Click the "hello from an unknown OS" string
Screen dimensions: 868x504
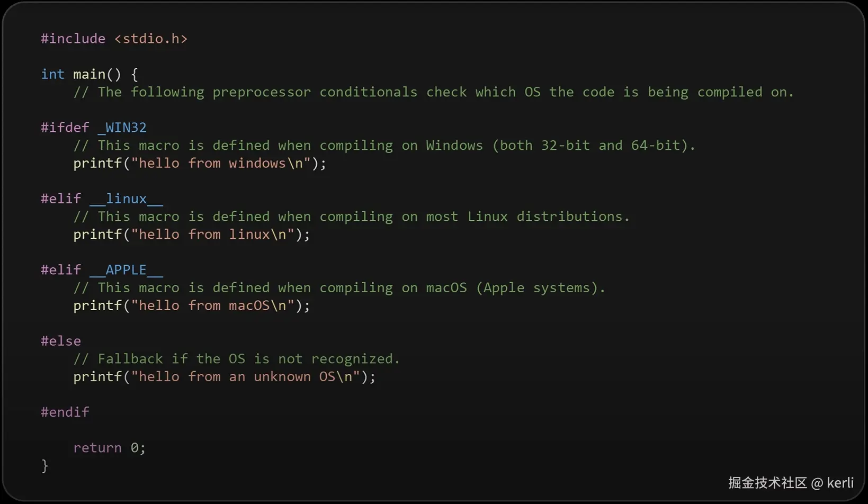pyautogui.click(x=245, y=376)
